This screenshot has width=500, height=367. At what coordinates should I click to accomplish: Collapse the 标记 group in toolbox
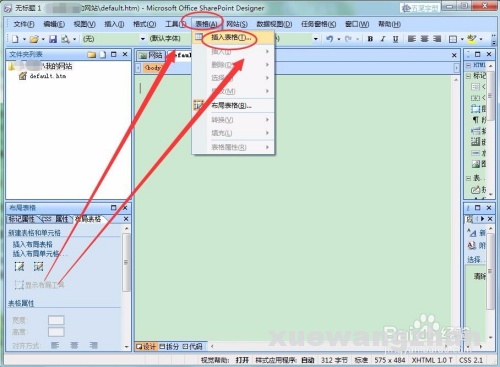468,76
